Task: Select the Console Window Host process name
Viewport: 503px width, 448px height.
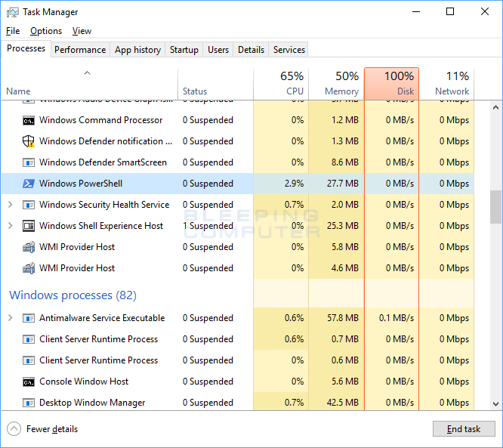Action: [x=84, y=382]
